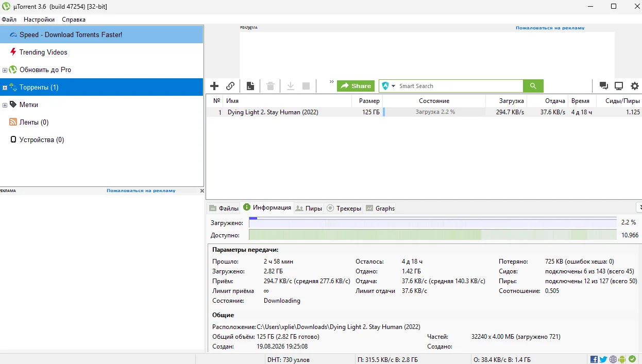Open the remote access monitor icon
The width and height of the screenshot is (642, 364).
pyautogui.click(x=619, y=86)
